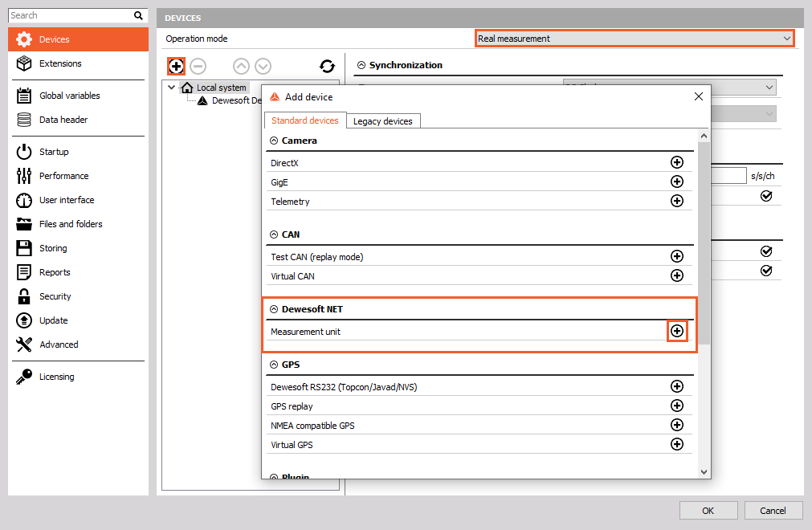Open the Operation mode dropdown
The height and width of the screenshot is (530, 812).
pyautogui.click(x=635, y=39)
